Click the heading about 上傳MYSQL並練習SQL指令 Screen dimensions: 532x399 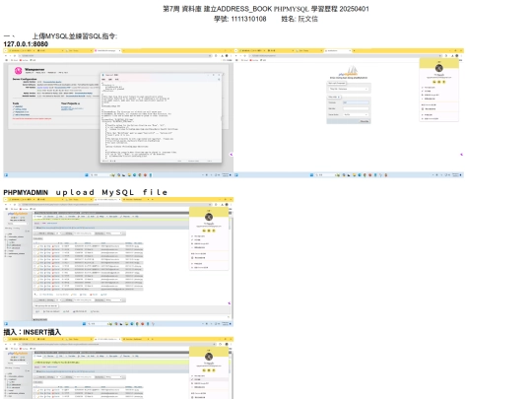(75, 36)
